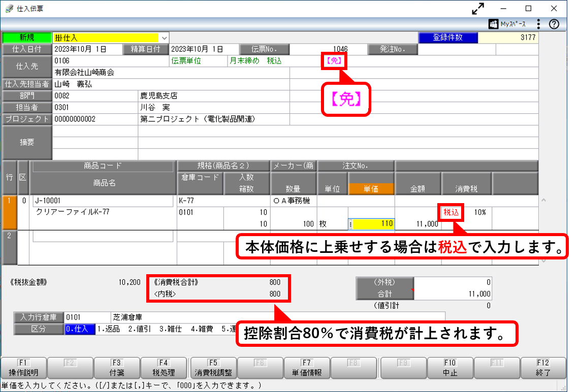Click the 規格 cell K-77
580x392 pixels.
[x=223, y=201]
